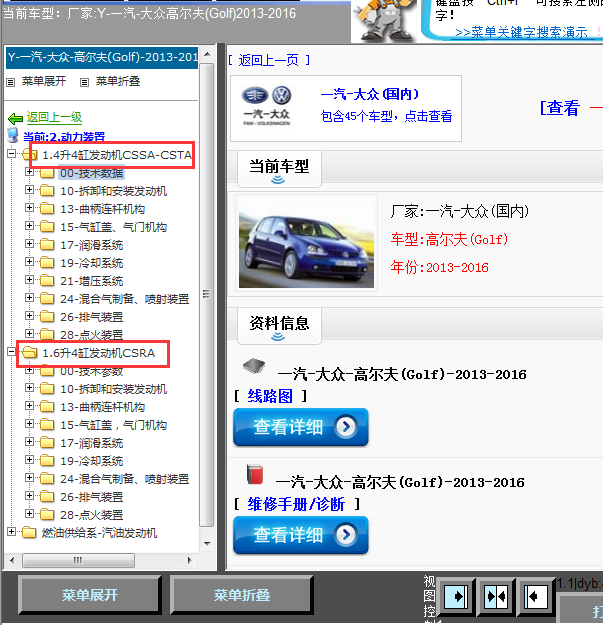Open the 菜单关键字搜索演示 link
Screen dimensions: 603x625
click(x=521, y=32)
